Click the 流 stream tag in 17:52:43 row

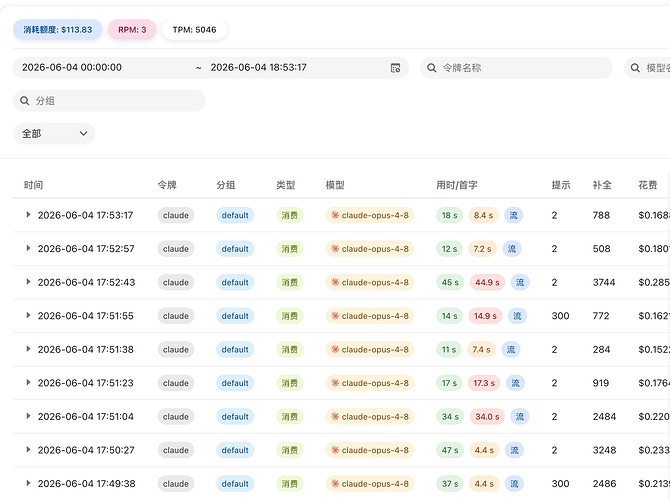(x=520, y=282)
